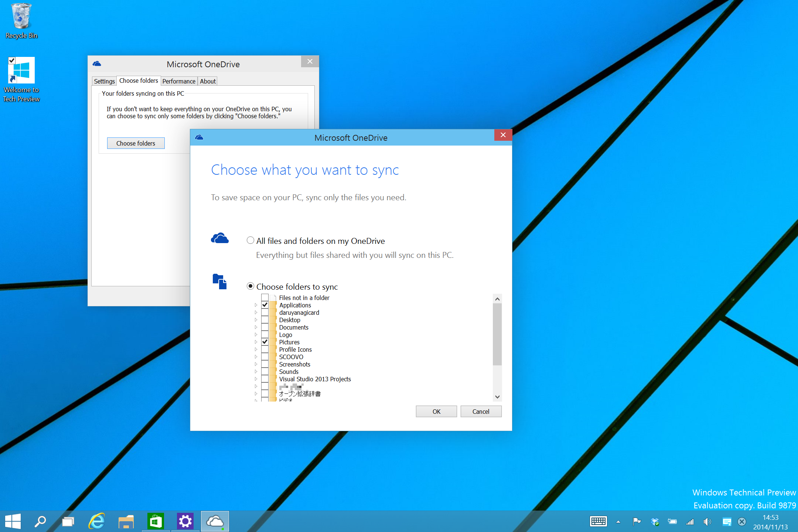
Task: Open the About tab in OneDrive settings
Action: [207, 81]
